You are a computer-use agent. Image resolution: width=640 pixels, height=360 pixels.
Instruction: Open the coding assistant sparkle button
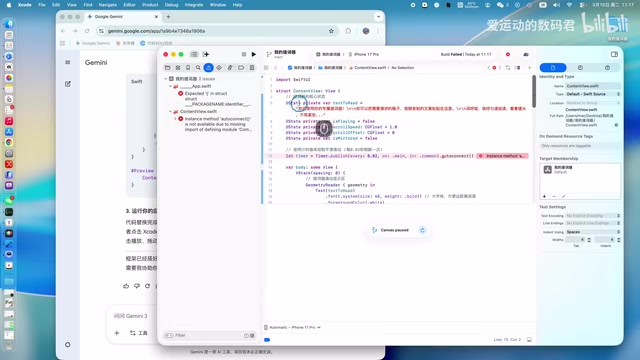click(206, 54)
